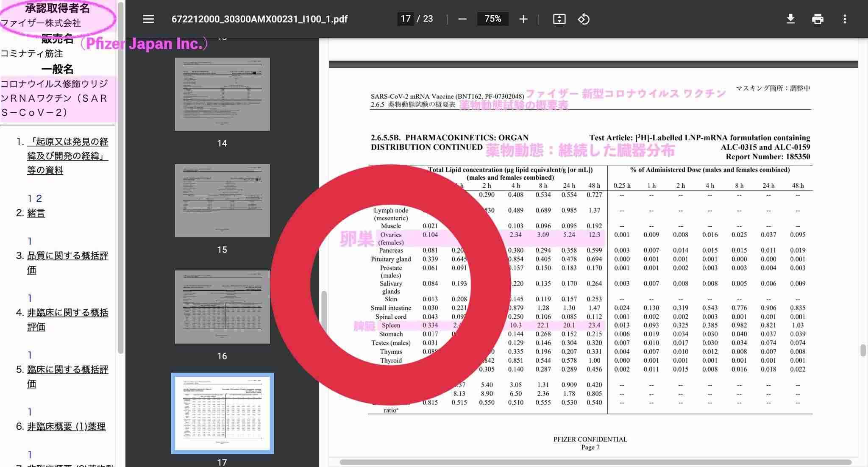This screenshot has width=868, height=467.
Task: Click the コミナティ筋注 product name in the sidebar
Action: [31, 54]
